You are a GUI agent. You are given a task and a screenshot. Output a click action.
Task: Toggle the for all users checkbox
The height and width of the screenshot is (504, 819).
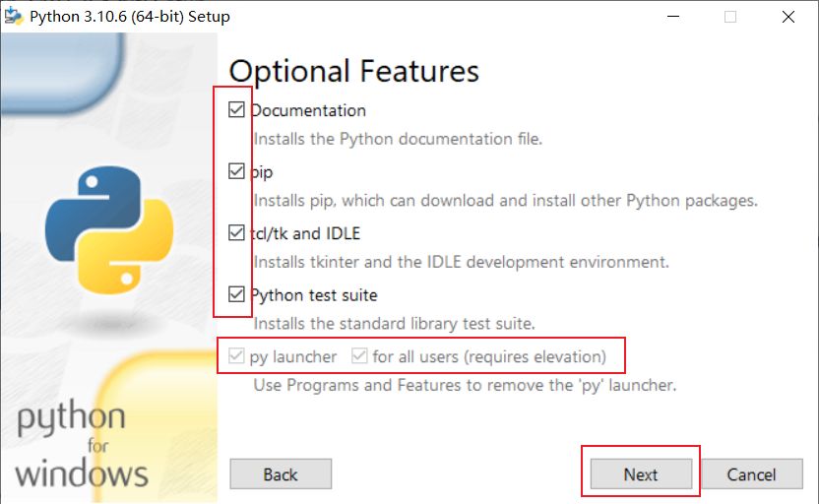359,356
